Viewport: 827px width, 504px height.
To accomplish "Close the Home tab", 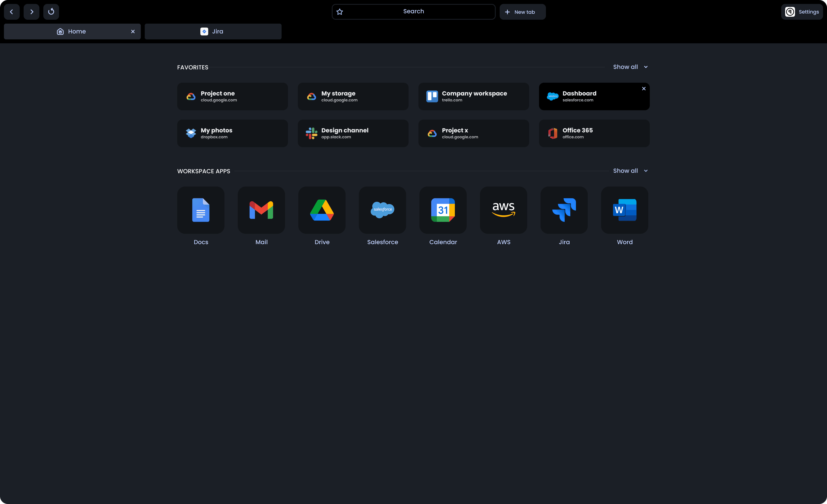I will pyautogui.click(x=133, y=31).
